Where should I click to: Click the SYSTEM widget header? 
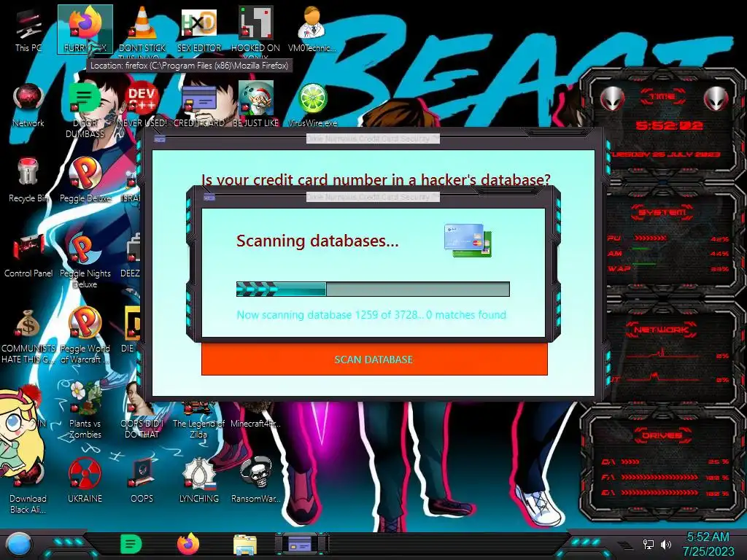662,212
